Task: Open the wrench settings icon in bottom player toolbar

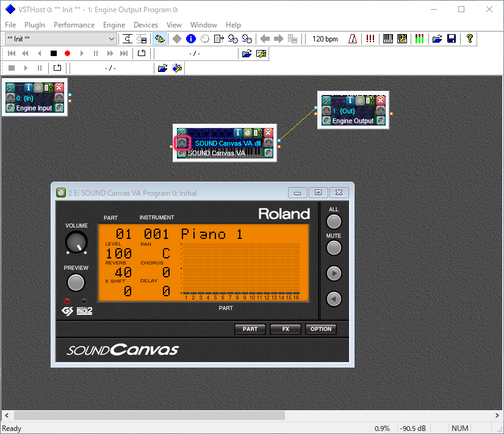Action: (177, 68)
